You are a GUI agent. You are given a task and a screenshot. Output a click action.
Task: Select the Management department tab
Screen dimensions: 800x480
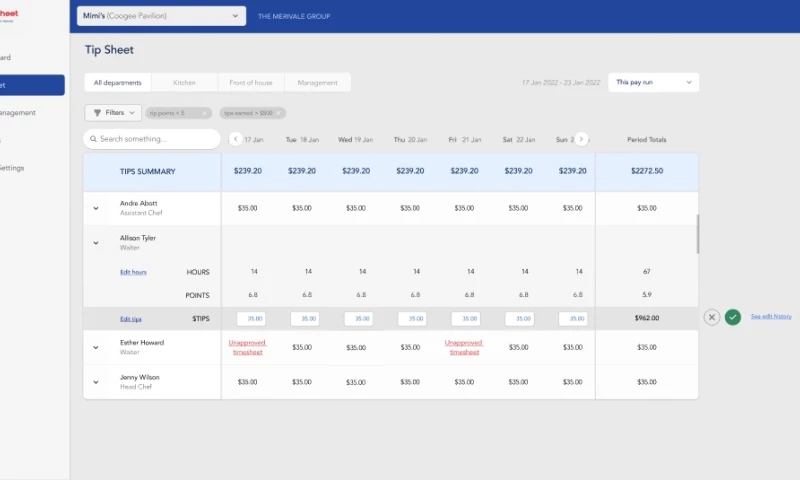[x=317, y=83]
